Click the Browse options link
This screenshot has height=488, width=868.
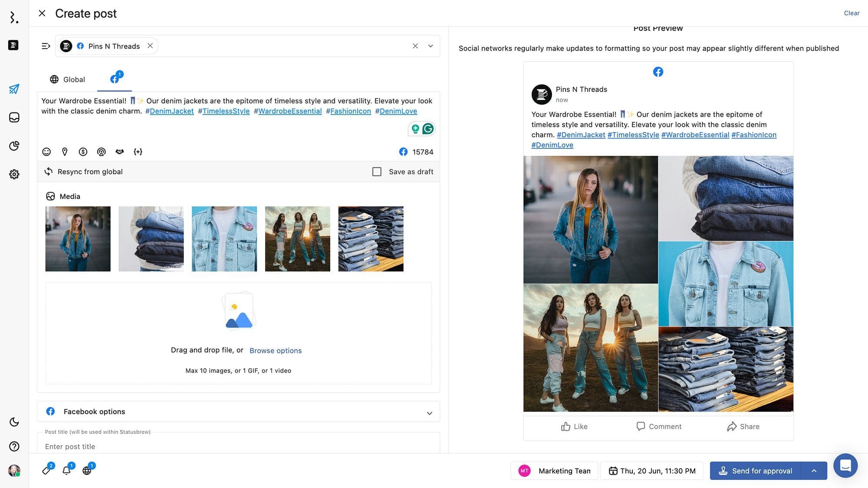click(x=275, y=350)
